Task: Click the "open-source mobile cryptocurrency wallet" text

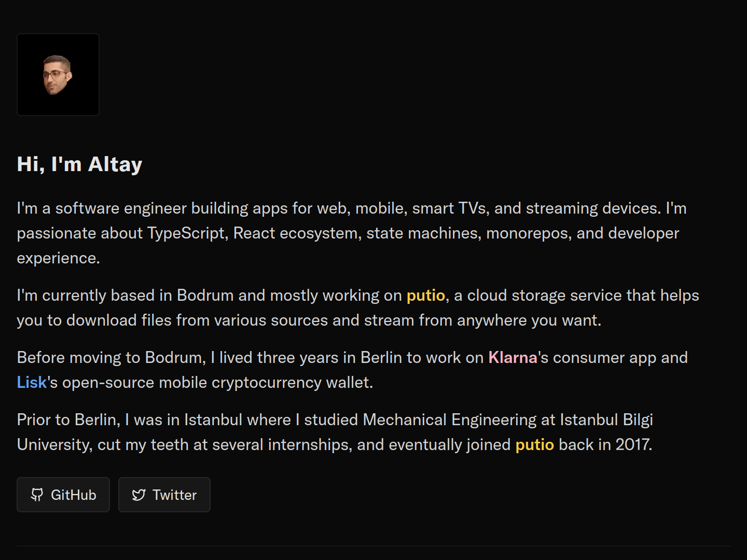Action: [x=217, y=383]
